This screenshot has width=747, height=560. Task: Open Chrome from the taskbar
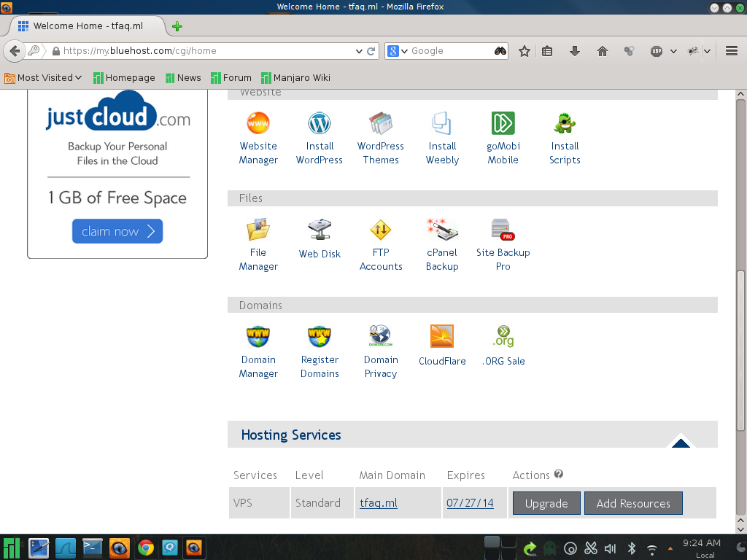click(146, 548)
